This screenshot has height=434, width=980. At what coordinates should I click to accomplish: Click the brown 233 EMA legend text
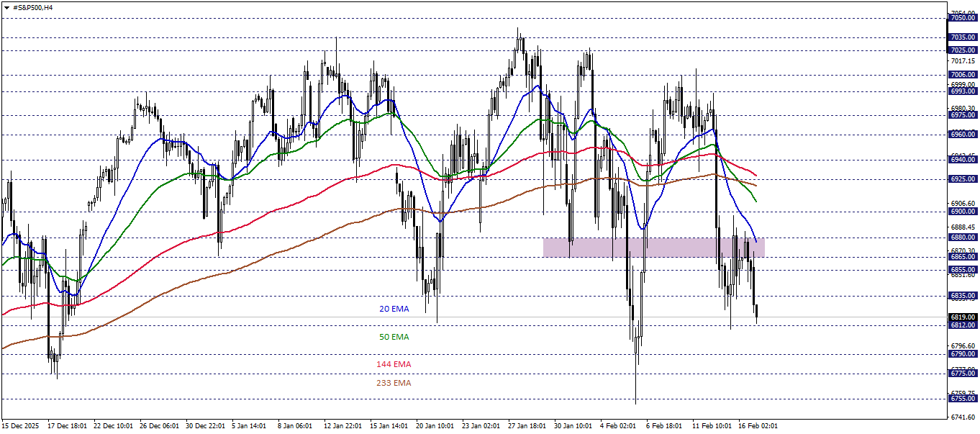(x=394, y=384)
